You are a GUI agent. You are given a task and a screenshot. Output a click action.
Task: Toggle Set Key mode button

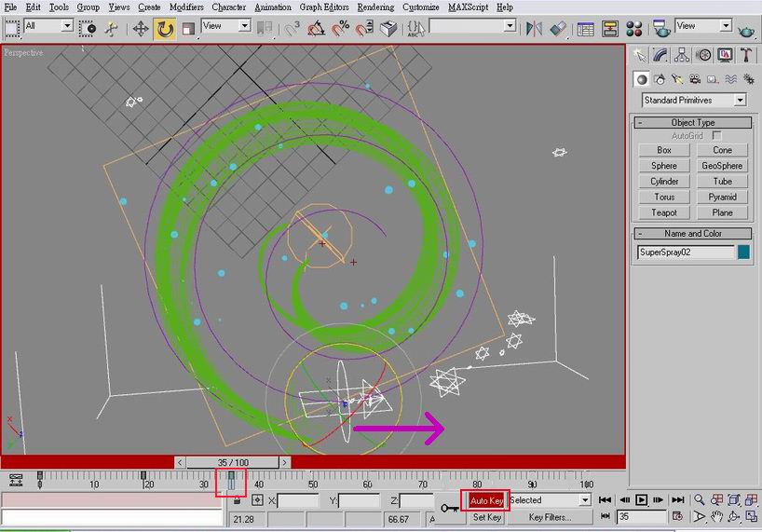coord(486,517)
